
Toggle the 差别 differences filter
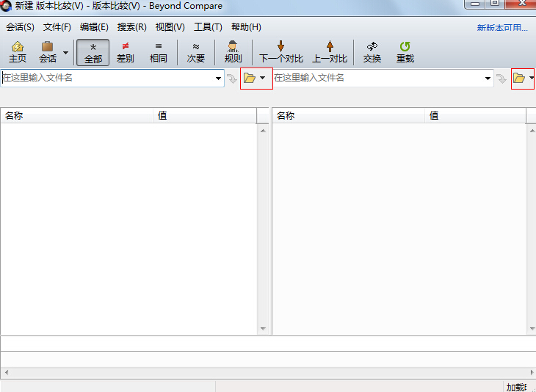pos(125,52)
